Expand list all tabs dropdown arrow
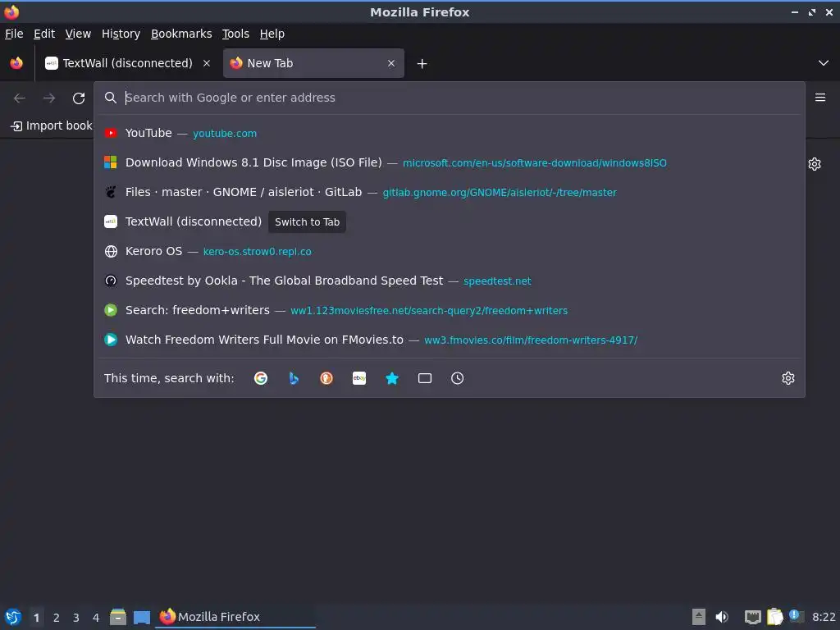840x630 pixels. (x=824, y=63)
